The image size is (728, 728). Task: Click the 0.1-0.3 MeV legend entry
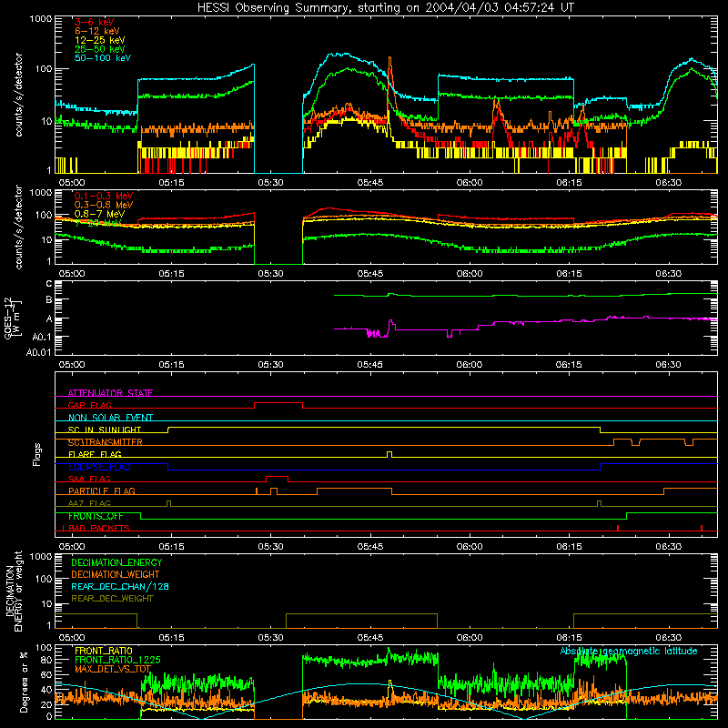pos(104,196)
